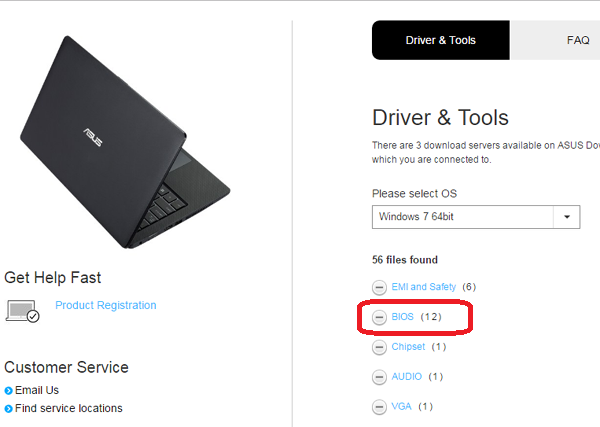Open the OS selection dropdown arrow
This screenshot has width=600, height=427.
(x=567, y=217)
